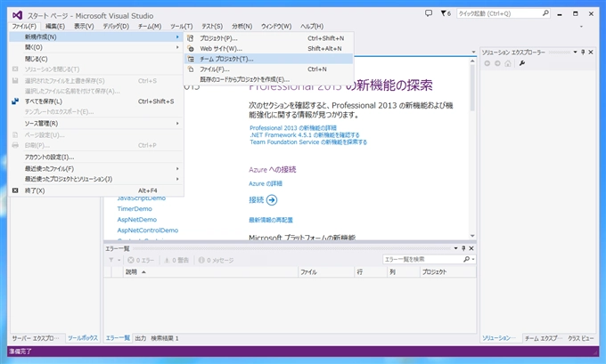The width and height of the screenshot is (606, 364).
Task: Close the Solution Explorer panel
Action: pos(591,53)
